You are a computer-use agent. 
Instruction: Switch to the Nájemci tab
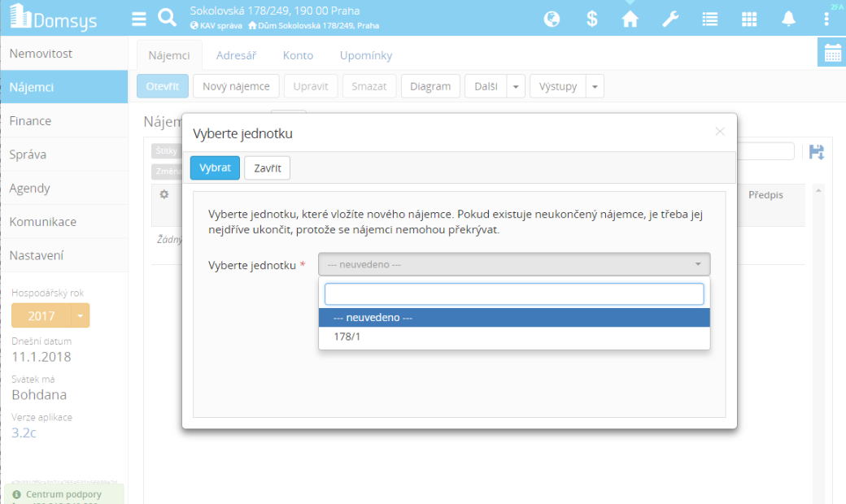169,55
